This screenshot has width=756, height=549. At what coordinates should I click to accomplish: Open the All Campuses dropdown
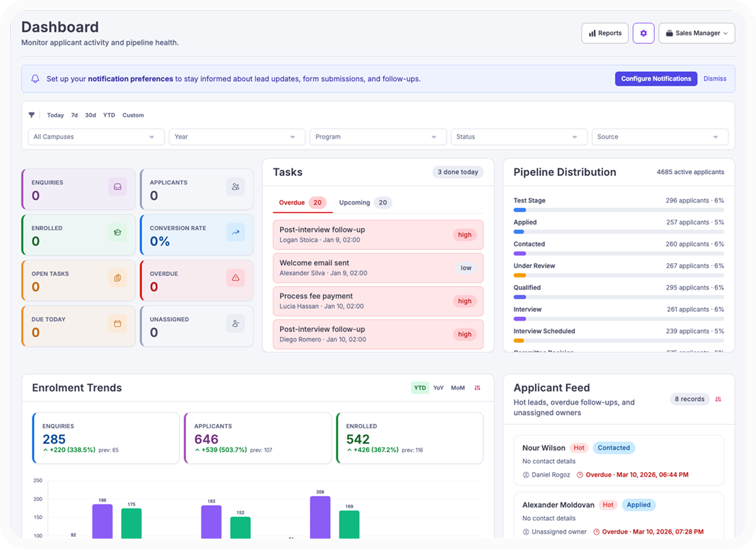pos(96,137)
